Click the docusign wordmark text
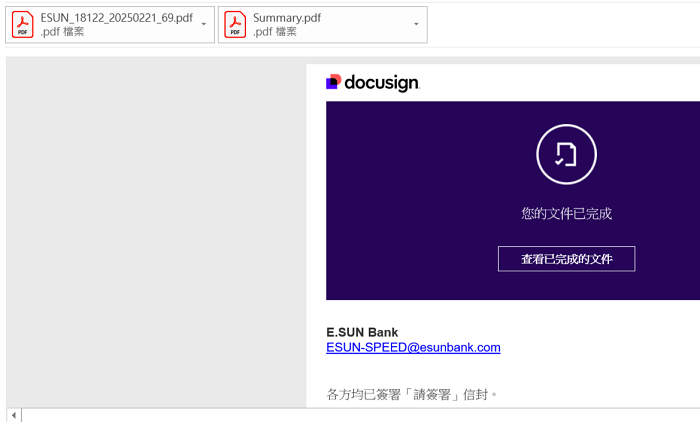Viewport: 700px width, 422px height. pos(382,83)
